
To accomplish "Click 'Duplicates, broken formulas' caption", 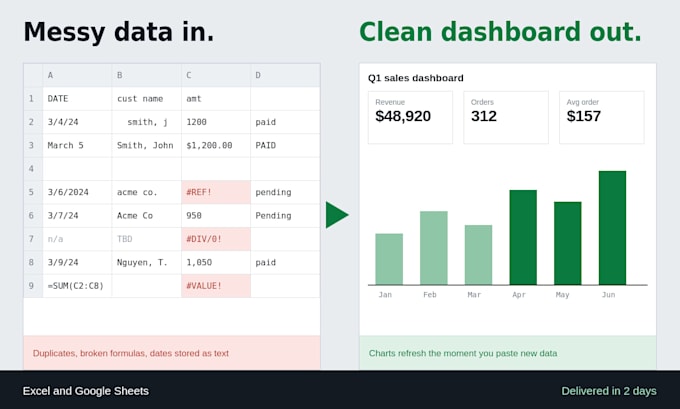I will [x=131, y=353].
